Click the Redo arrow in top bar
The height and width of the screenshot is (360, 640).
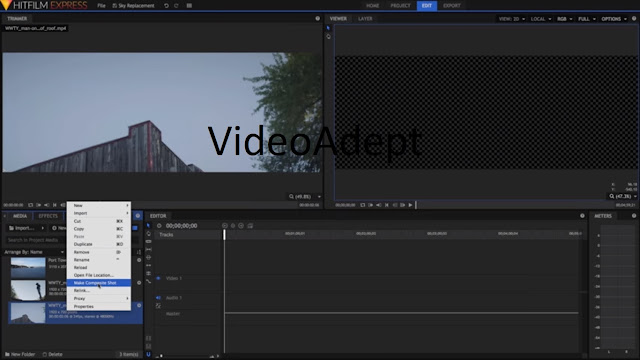coord(176,6)
